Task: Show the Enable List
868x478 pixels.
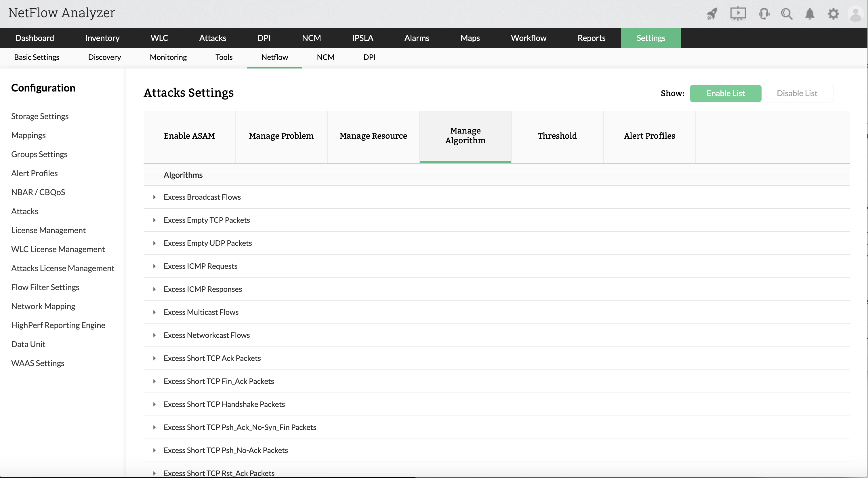Action: 726,93
